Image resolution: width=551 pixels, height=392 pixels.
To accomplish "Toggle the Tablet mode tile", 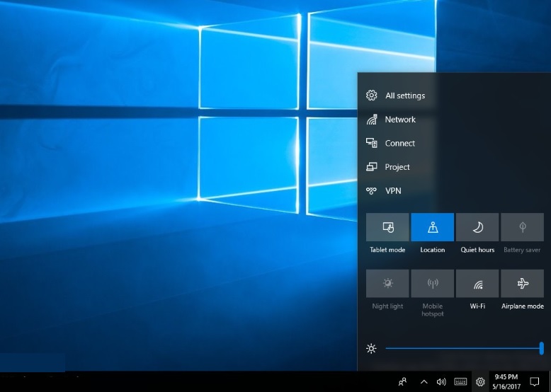I will tap(387, 227).
